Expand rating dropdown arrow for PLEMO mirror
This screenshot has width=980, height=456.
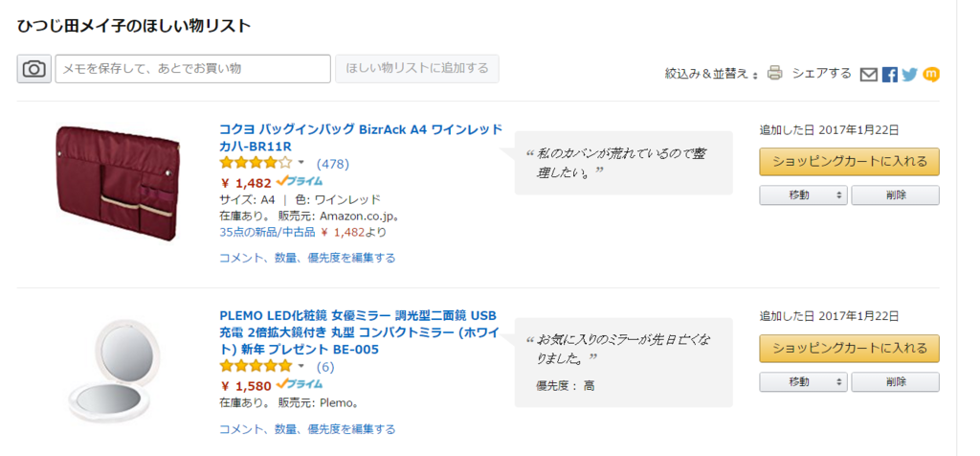point(301,365)
